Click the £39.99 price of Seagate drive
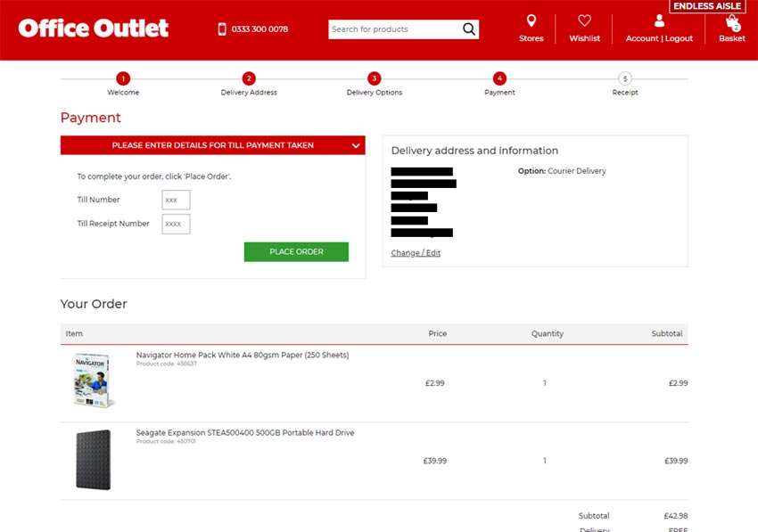This screenshot has width=758, height=532. 434,461
